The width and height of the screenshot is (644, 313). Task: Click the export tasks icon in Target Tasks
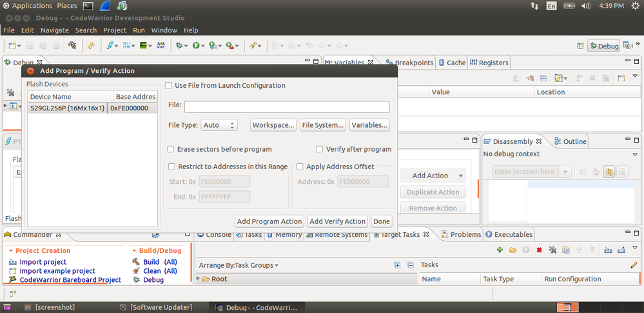point(621,250)
